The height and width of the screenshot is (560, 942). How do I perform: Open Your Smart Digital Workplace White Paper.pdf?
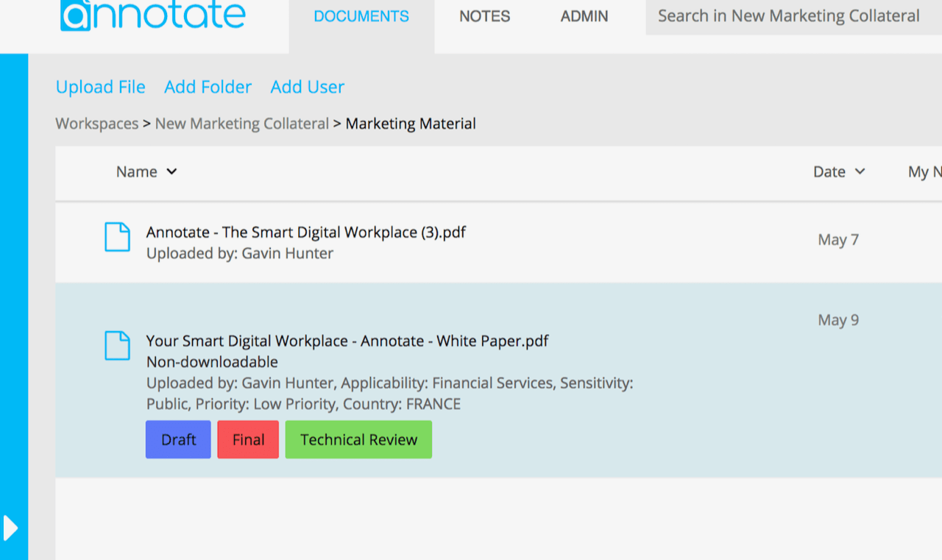[347, 341]
